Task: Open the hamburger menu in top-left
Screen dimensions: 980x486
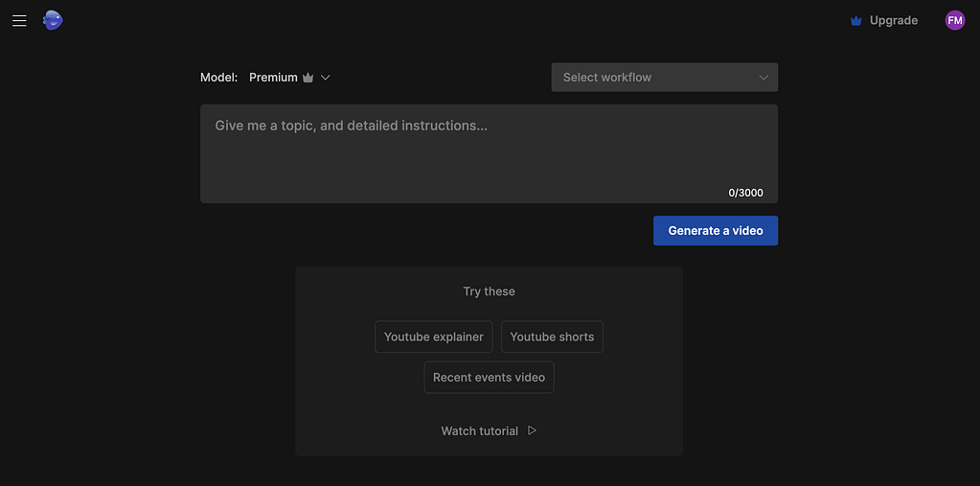Action: click(19, 20)
